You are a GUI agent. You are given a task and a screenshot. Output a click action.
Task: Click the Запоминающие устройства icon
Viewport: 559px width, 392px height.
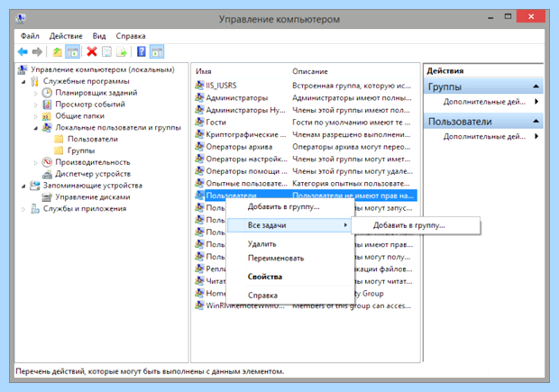pos(35,186)
